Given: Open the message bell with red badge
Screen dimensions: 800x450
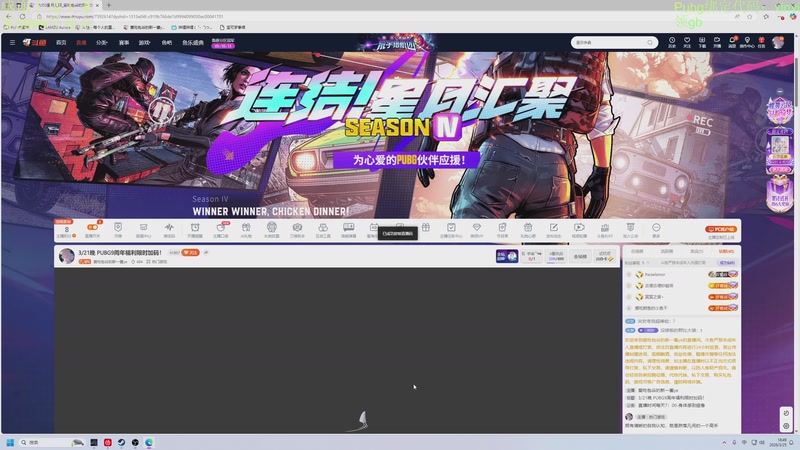Looking at the screenshot, I should pyautogui.click(x=732, y=42).
